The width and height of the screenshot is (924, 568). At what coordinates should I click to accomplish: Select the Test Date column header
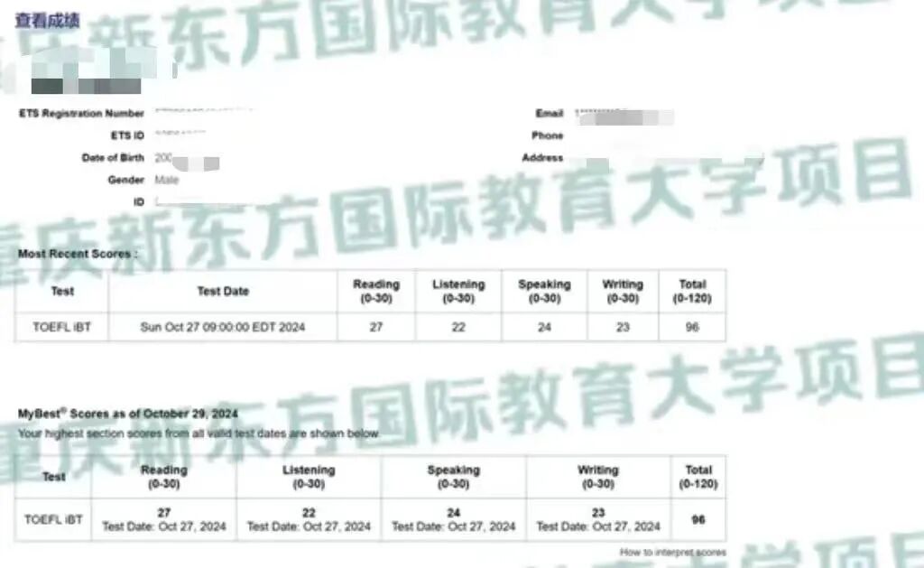223,291
